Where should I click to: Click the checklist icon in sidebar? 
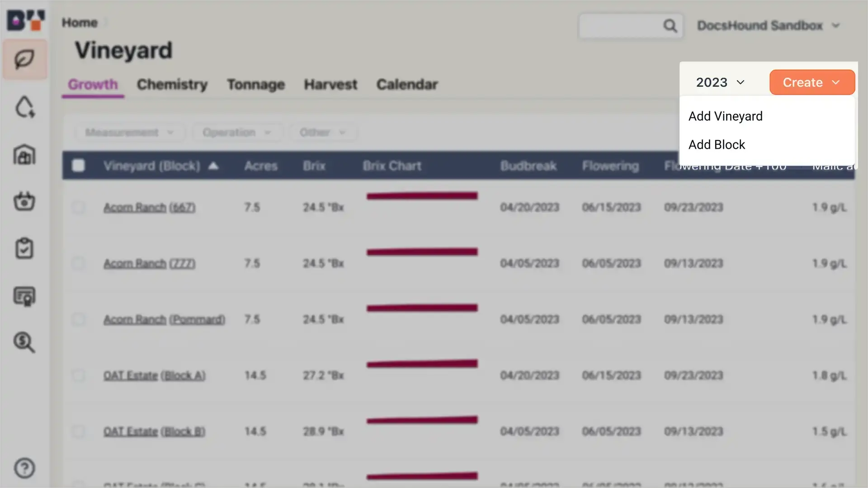24,249
